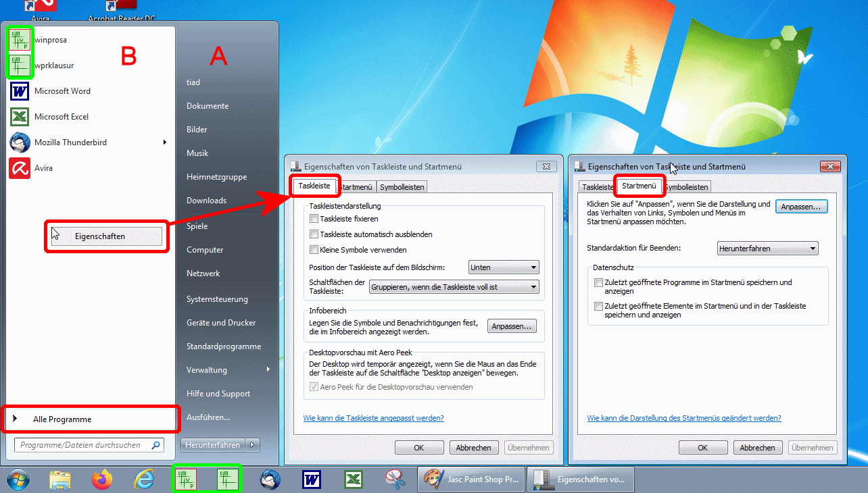Open Internet Explorer from the taskbar
Viewport: 868px width, 493px height.
tap(144, 479)
